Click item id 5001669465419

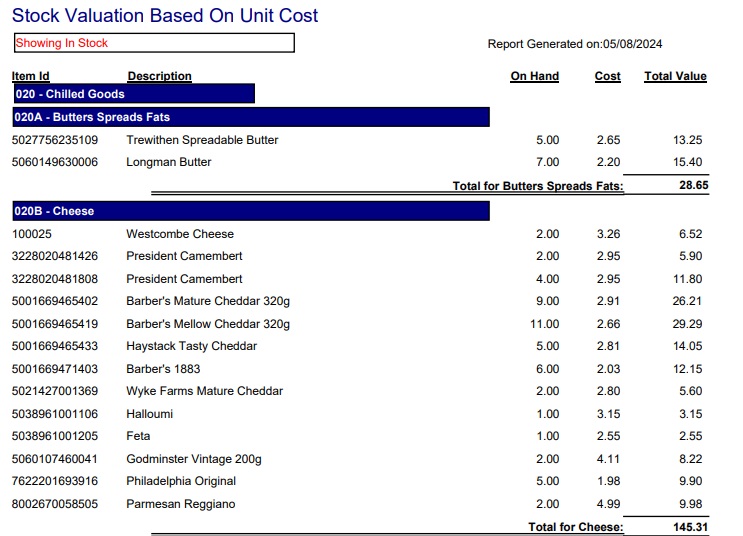[55, 324]
